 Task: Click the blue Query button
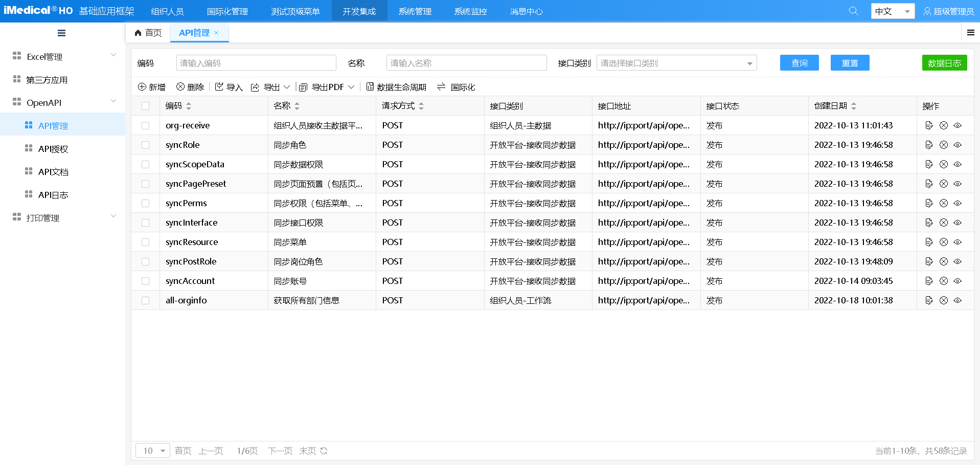(799, 63)
